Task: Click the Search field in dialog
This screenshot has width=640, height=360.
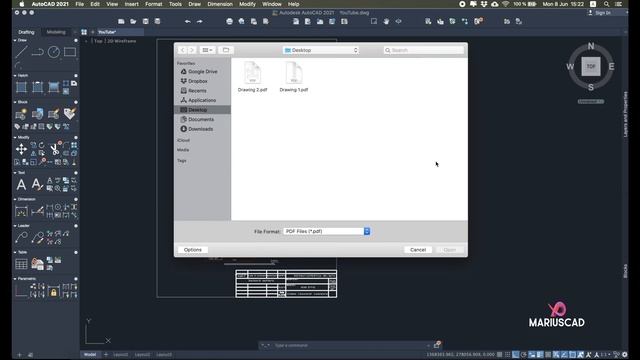Action: pyautogui.click(x=424, y=50)
